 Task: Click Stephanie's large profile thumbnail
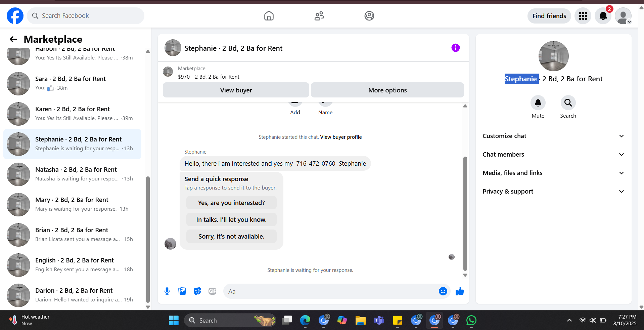(553, 56)
